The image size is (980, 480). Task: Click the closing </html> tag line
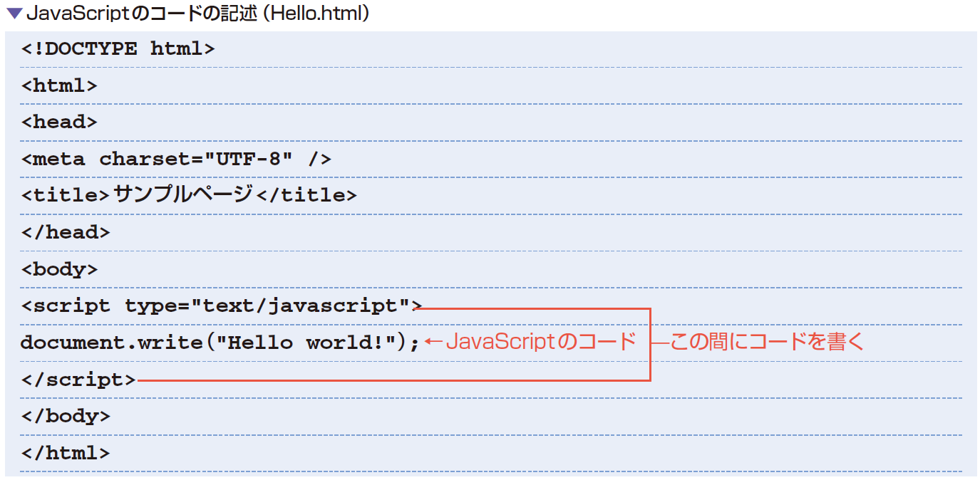(x=65, y=453)
